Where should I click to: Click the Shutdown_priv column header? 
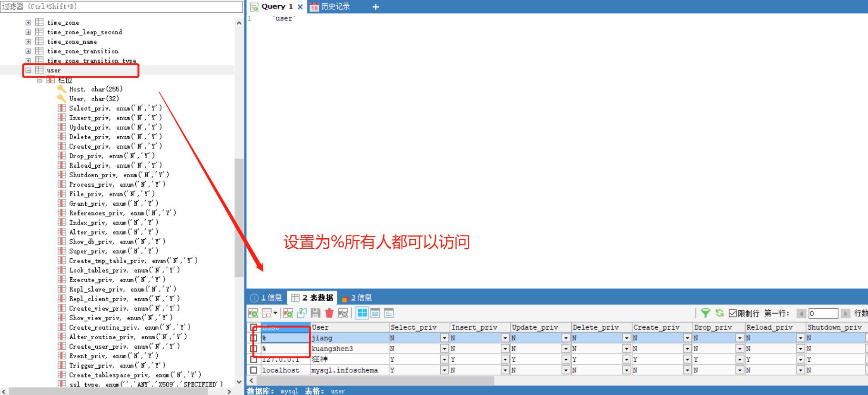click(x=837, y=327)
